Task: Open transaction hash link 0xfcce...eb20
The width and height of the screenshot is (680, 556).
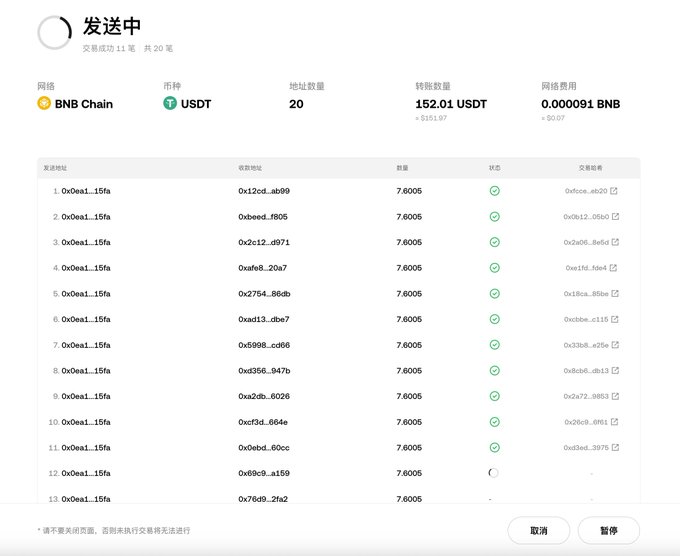Action: [586, 191]
